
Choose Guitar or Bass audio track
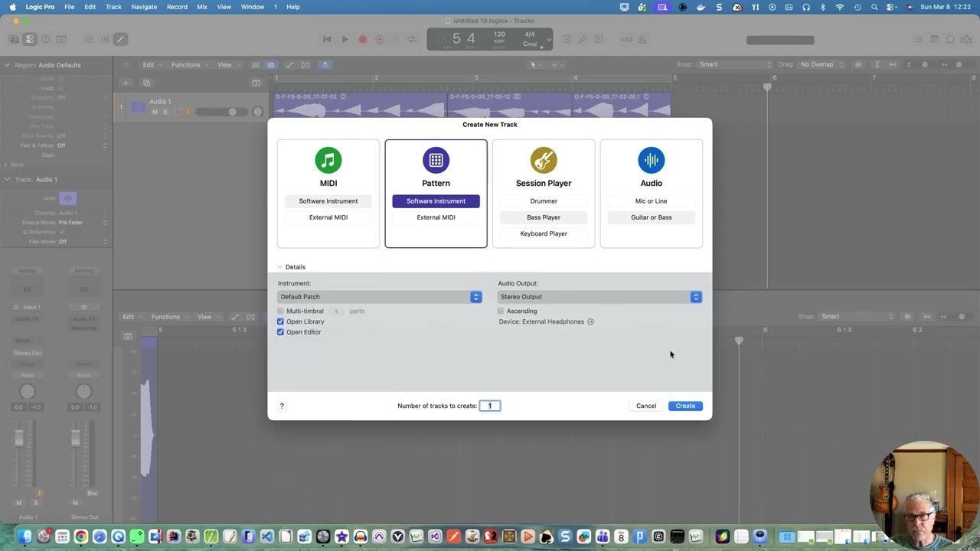[x=652, y=217]
